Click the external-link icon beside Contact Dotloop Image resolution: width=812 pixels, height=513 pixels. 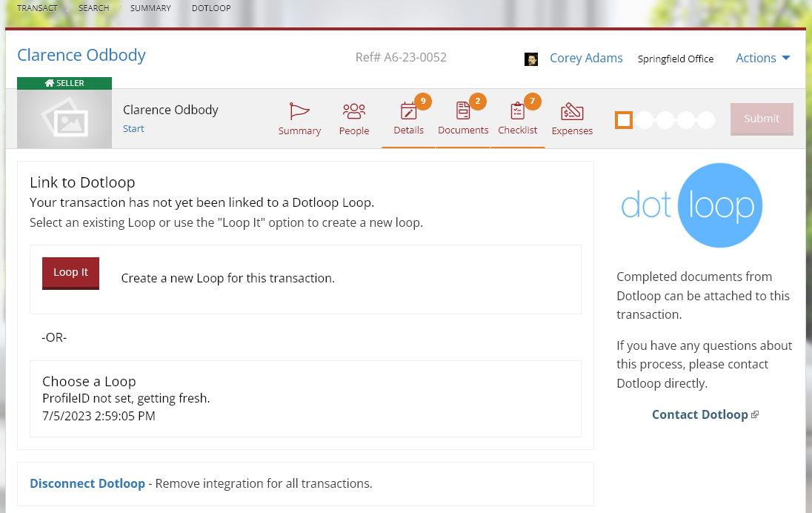click(754, 414)
